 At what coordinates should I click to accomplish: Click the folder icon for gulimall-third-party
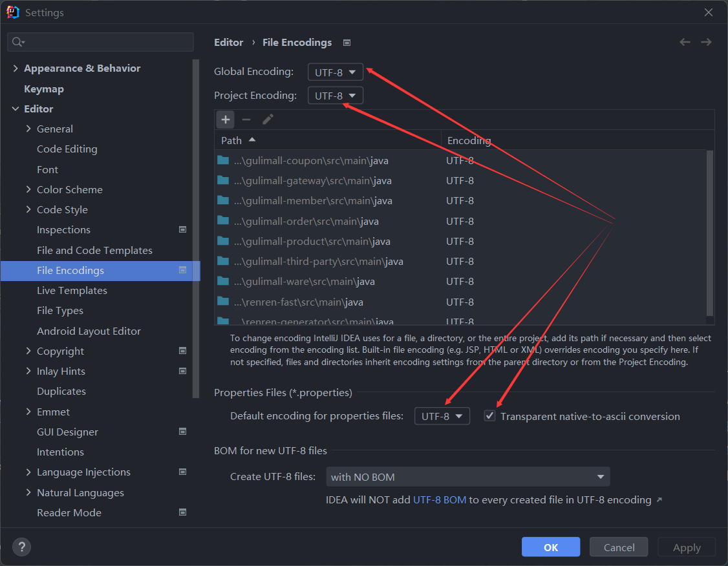pyautogui.click(x=223, y=261)
